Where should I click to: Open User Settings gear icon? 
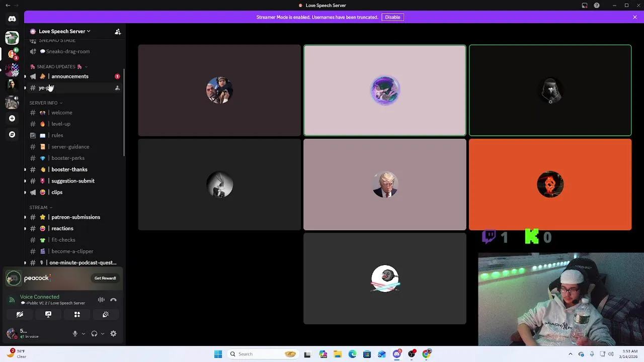click(x=113, y=333)
